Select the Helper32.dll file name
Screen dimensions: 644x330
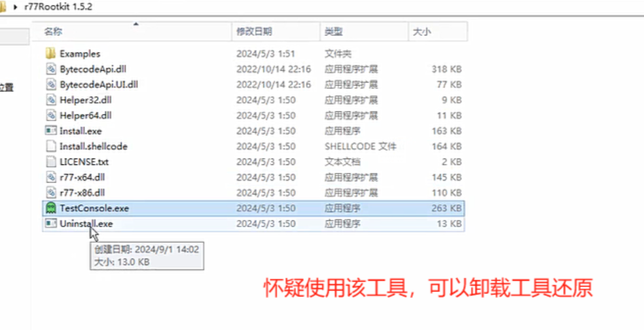click(86, 100)
